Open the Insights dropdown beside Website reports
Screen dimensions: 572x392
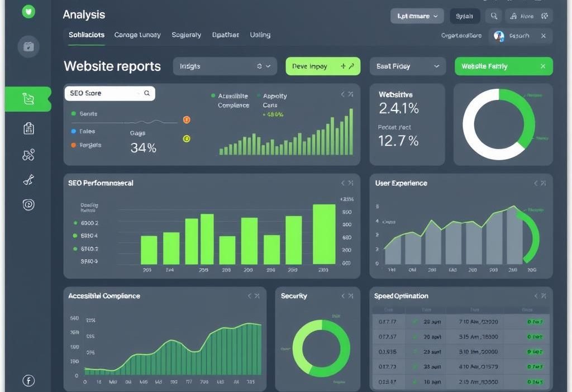[x=225, y=66]
